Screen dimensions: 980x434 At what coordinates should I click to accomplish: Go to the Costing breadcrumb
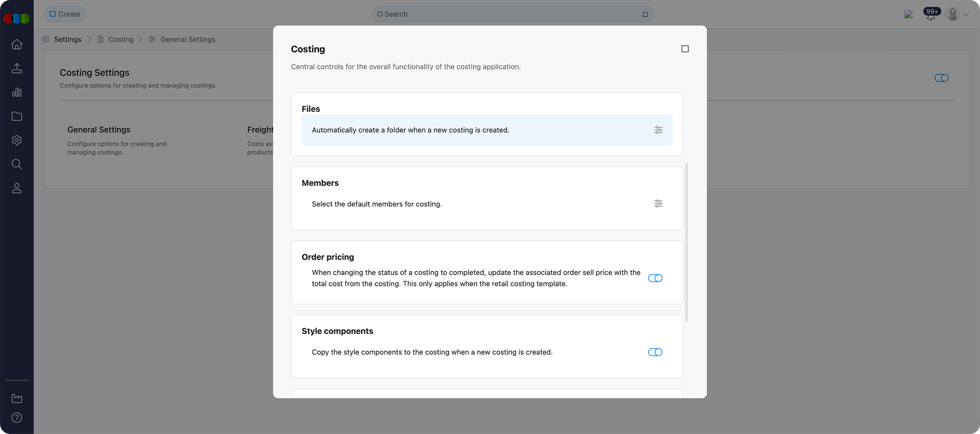point(121,39)
